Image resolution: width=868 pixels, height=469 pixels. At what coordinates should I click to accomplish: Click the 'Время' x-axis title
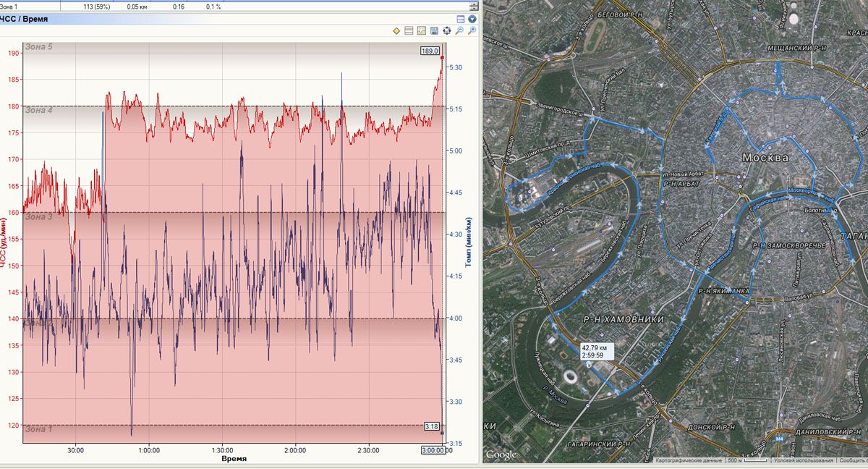click(x=234, y=459)
